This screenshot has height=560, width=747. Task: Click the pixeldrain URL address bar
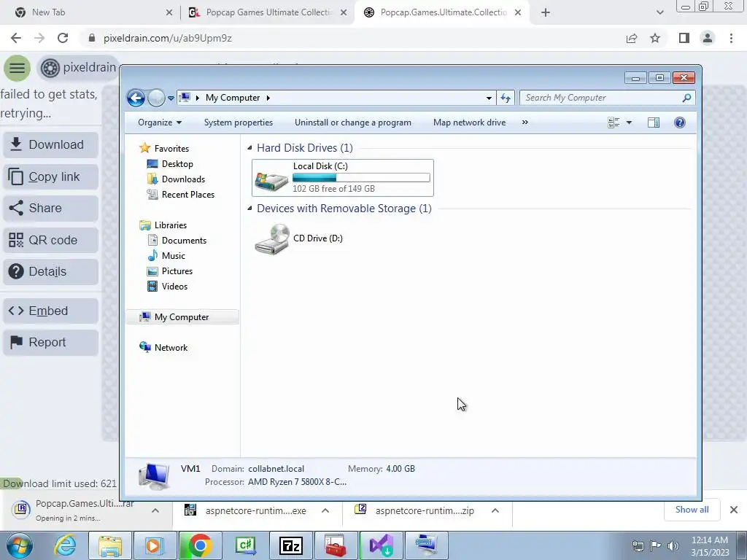[x=352, y=38]
